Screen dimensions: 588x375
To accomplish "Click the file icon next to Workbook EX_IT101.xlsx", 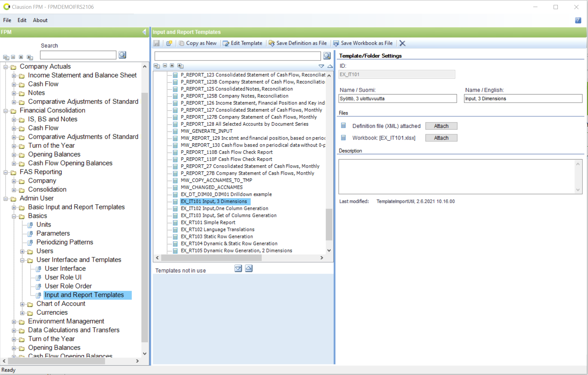I will point(343,137).
